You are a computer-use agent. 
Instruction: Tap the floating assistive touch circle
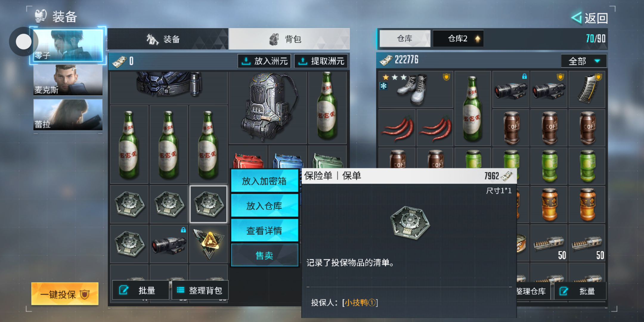[x=24, y=42]
